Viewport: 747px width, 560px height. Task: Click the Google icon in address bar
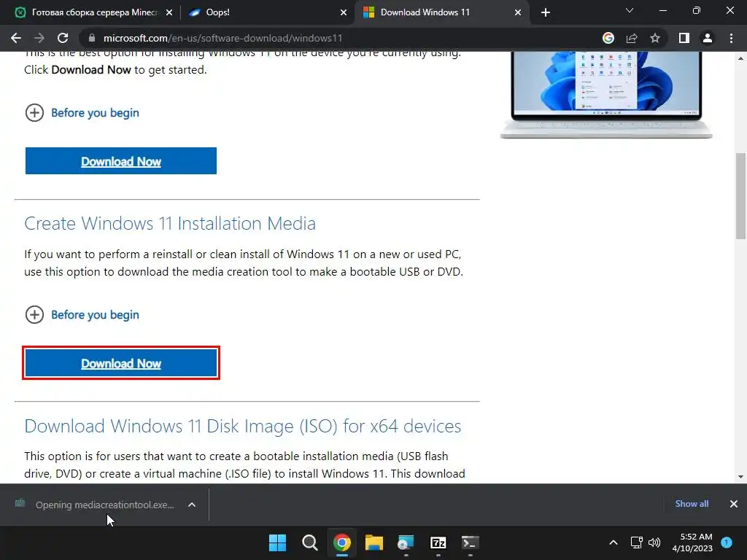(608, 38)
